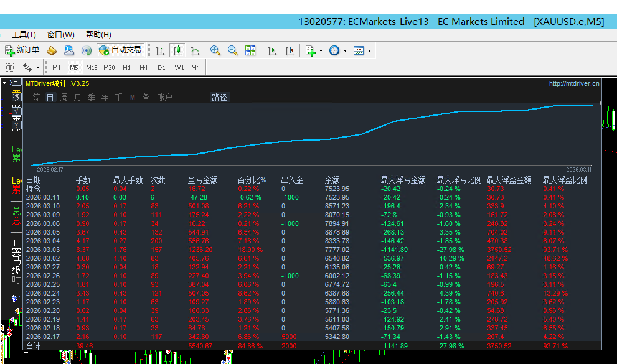
Task: Click the 最大浮亏金额 column header
Action: click(403, 180)
